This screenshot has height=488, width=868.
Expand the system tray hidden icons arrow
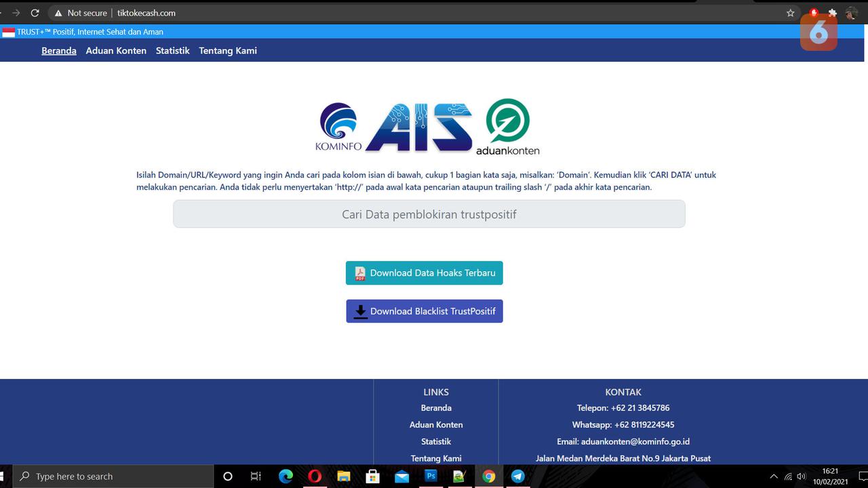click(x=774, y=476)
